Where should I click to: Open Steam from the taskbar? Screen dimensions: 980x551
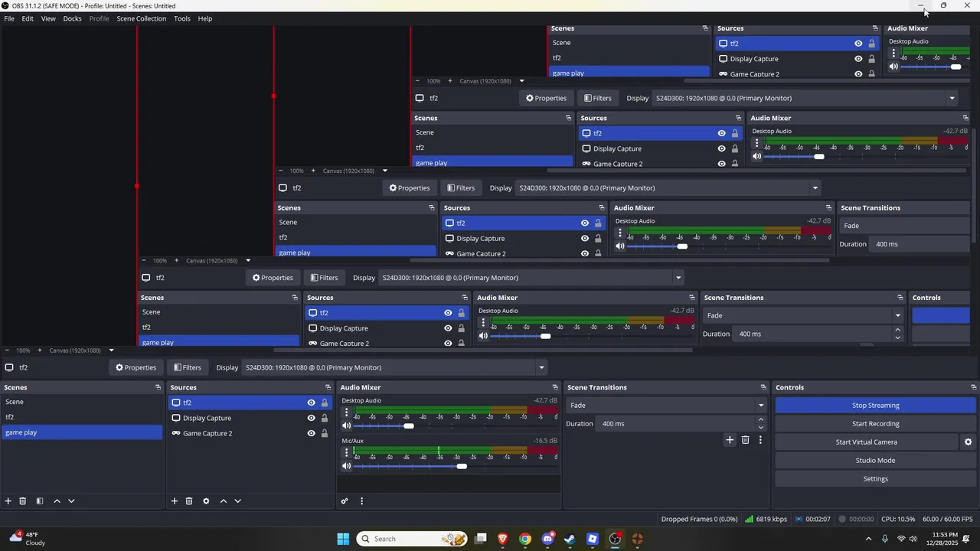570,539
